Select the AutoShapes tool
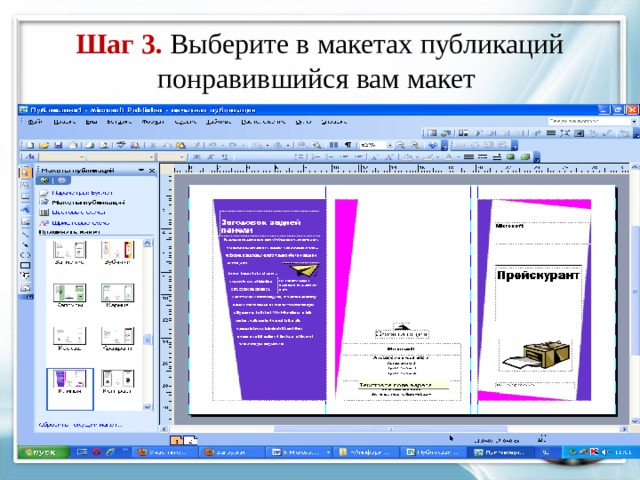This screenshot has height=480, width=640. click(x=25, y=276)
